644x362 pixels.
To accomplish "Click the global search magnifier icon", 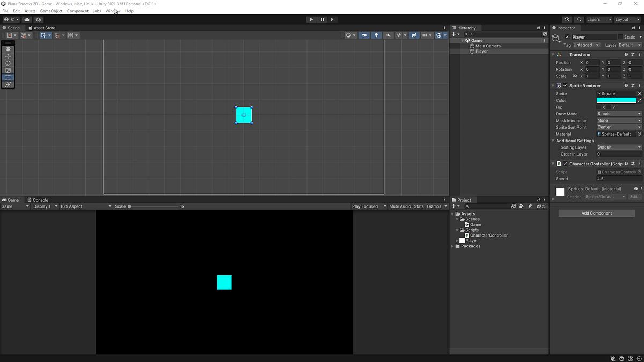I will (x=579, y=19).
